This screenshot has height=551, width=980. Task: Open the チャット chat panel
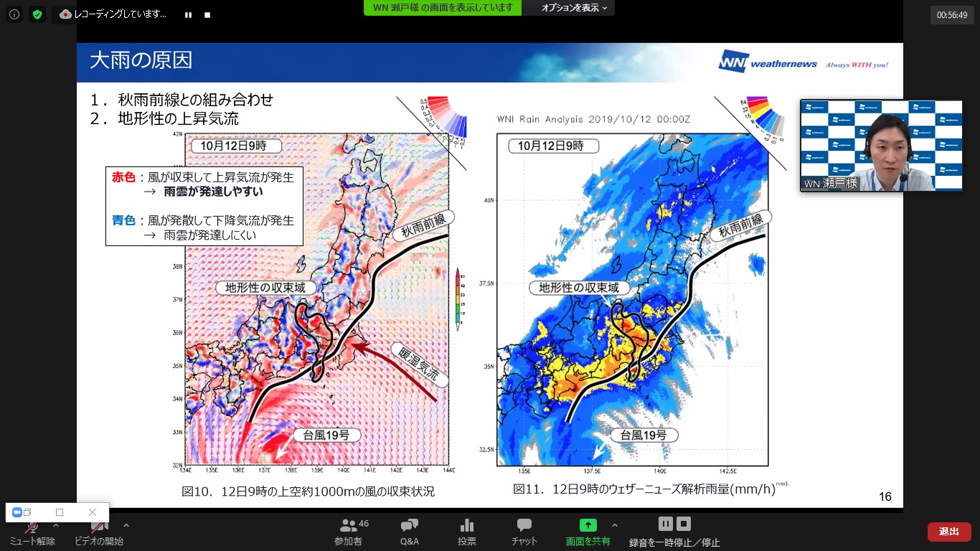pos(524,532)
